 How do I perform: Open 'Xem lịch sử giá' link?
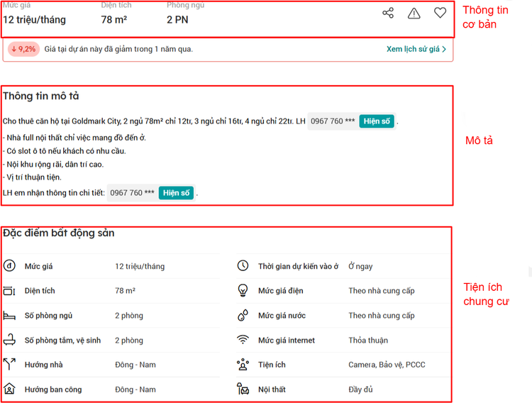413,49
